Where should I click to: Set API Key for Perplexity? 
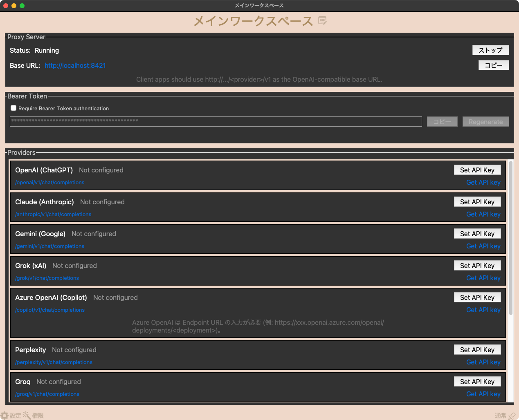pos(477,350)
